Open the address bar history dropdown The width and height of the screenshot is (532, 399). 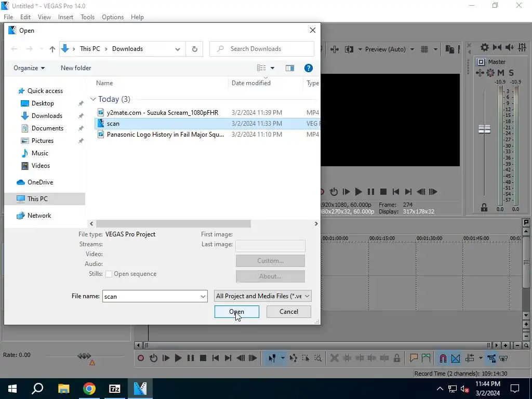(x=178, y=49)
